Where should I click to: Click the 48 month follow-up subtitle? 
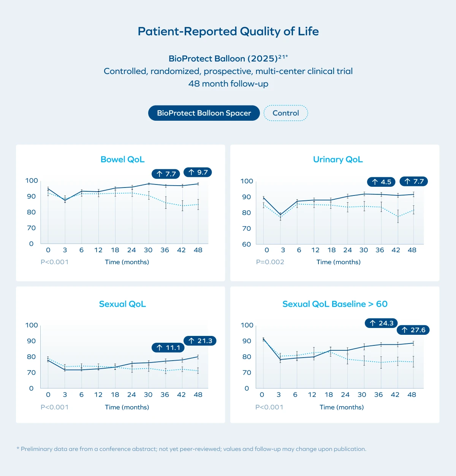pyautogui.click(x=228, y=84)
